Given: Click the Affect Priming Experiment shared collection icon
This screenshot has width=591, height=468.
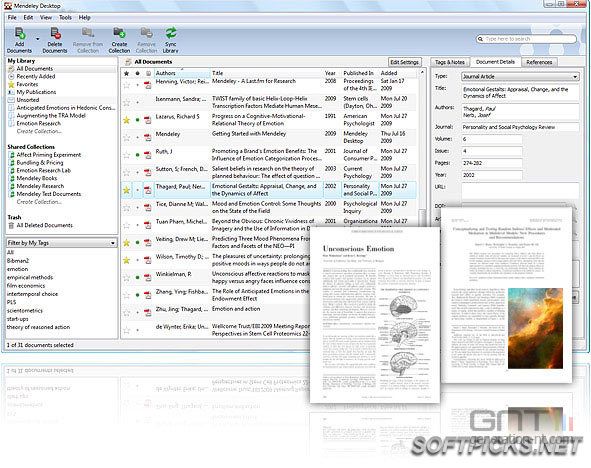Looking at the screenshot, I should pyautogui.click(x=12, y=155).
